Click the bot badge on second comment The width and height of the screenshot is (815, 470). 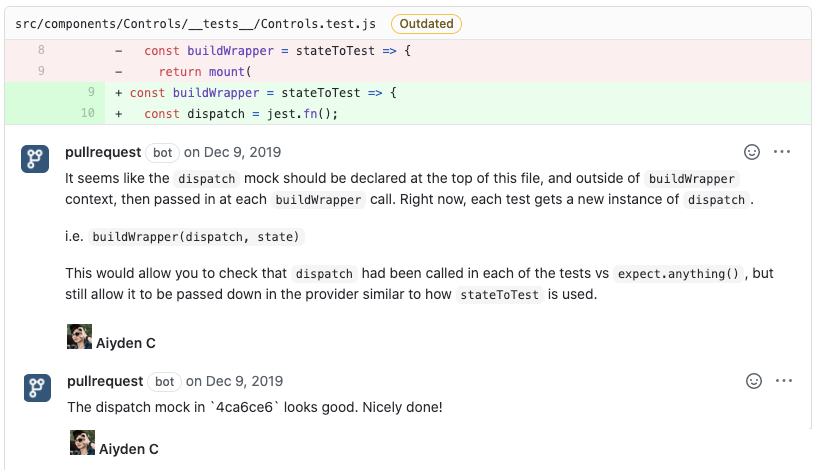[x=165, y=382]
